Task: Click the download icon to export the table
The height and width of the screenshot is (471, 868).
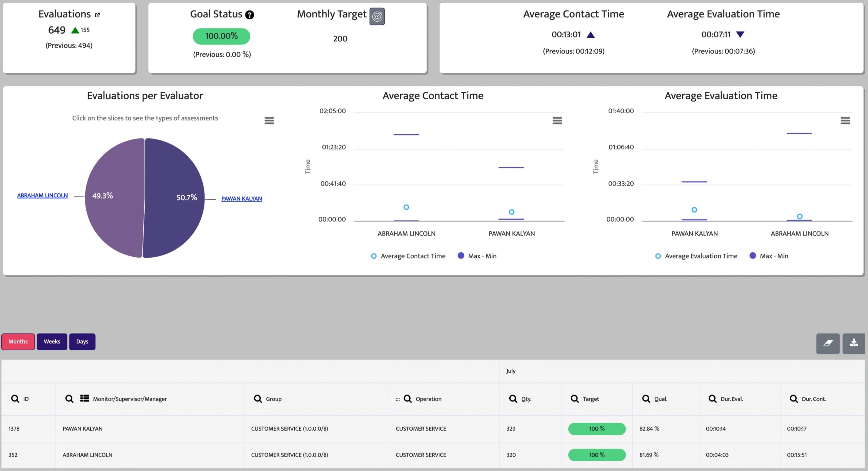Action: [854, 344]
